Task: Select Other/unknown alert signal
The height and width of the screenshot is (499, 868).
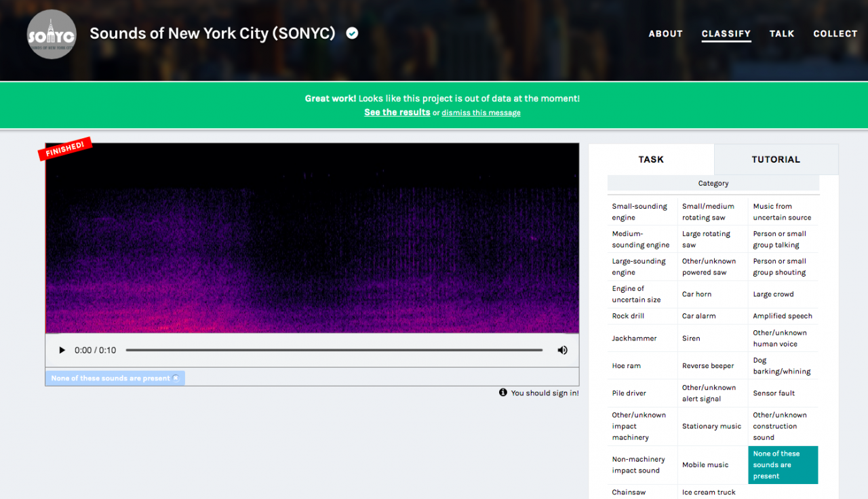Action: (x=713, y=393)
